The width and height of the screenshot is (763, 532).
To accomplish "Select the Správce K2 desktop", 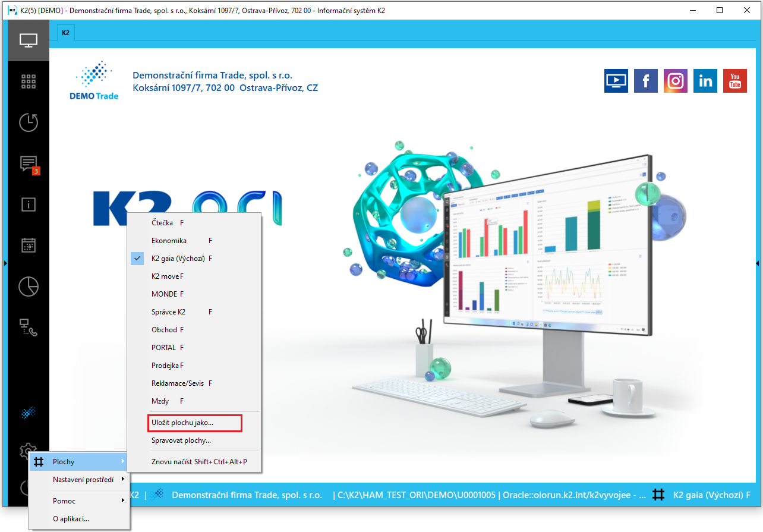I will (x=194, y=312).
